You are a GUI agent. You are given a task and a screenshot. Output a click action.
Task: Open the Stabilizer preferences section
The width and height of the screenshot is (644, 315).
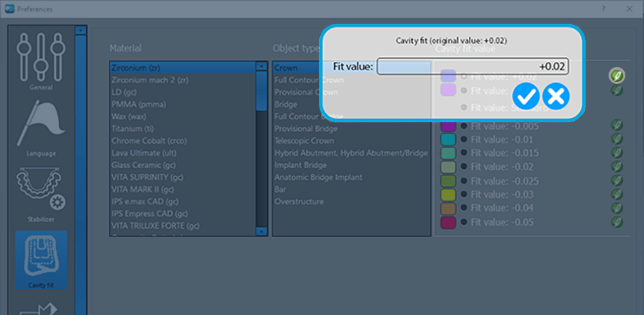tap(41, 195)
